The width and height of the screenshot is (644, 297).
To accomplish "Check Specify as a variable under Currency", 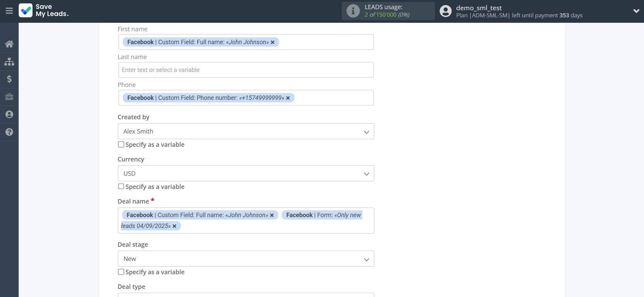I will 121,187.
